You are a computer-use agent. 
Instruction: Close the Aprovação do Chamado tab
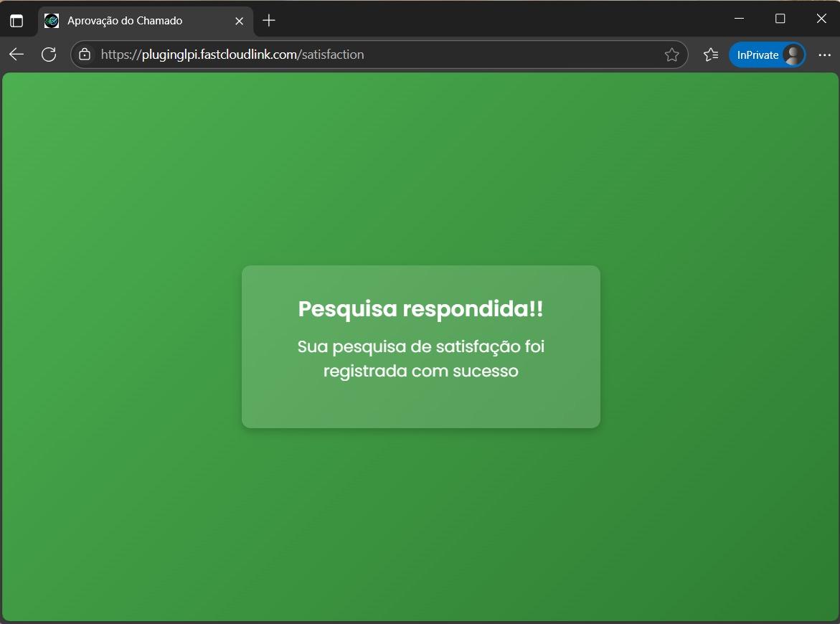coord(240,21)
